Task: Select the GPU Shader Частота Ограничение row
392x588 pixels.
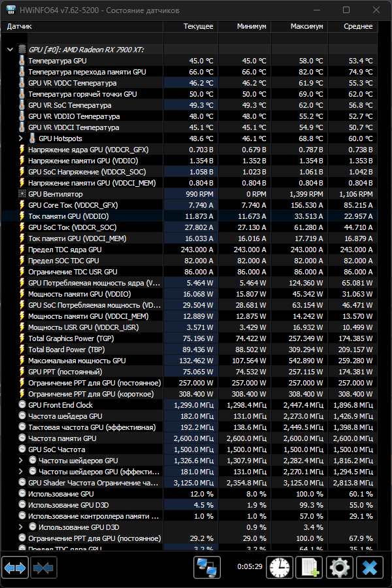Action: 189,483
